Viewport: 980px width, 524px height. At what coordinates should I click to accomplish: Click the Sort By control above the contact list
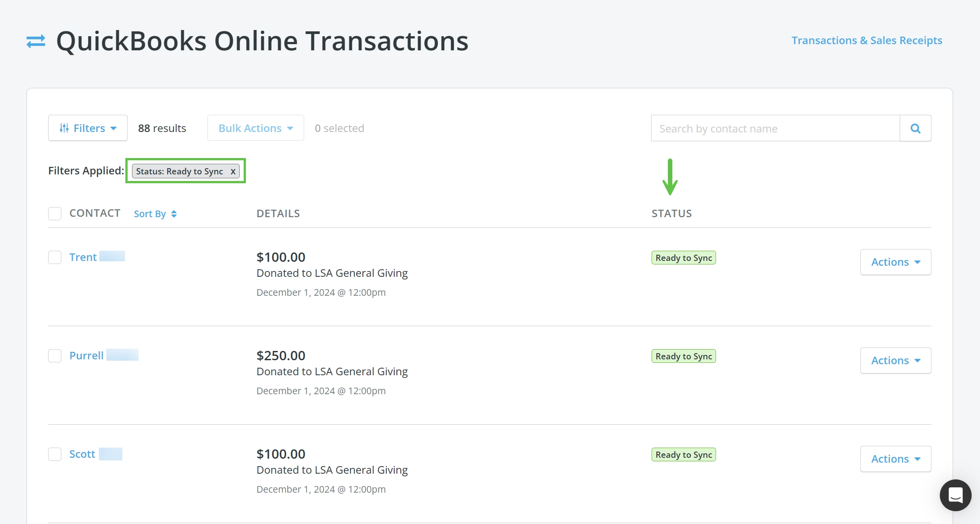150,214
